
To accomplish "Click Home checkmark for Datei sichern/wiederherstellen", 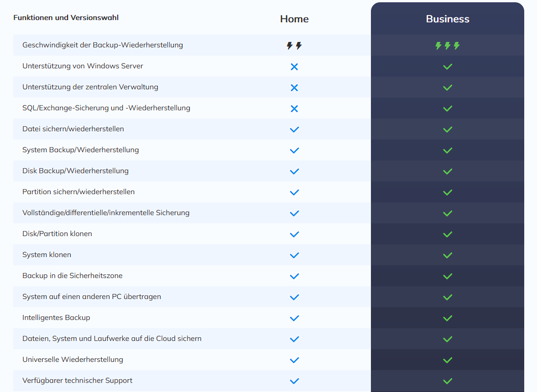I will pyautogui.click(x=294, y=129).
